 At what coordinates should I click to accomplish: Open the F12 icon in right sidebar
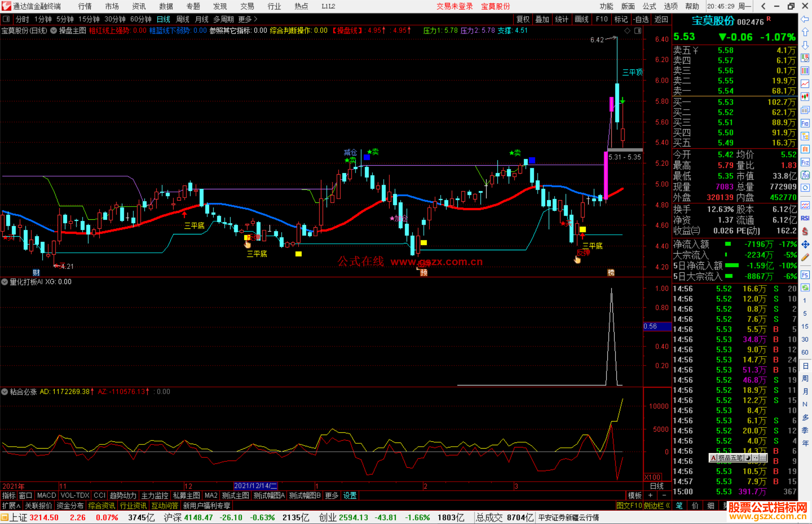pyautogui.click(x=805, y=162)
